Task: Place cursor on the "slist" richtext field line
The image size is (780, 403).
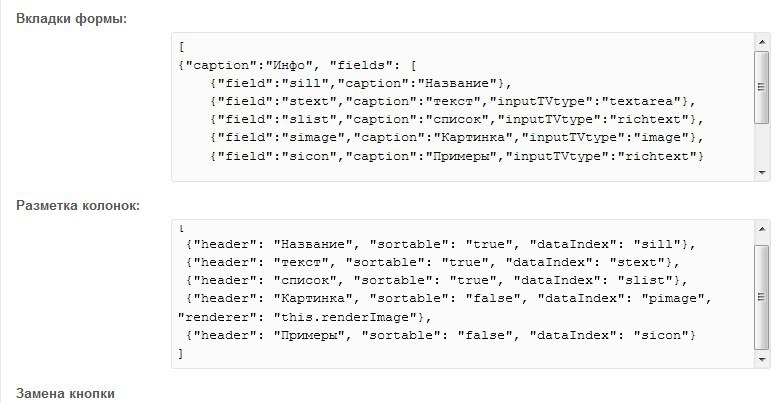Action: [x=456, y=119]
